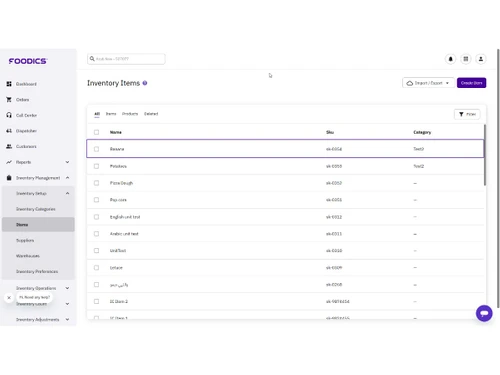The height and width of the screenshot is (375, 500).
Task: Click the Name column header
Action: (116, 132)
